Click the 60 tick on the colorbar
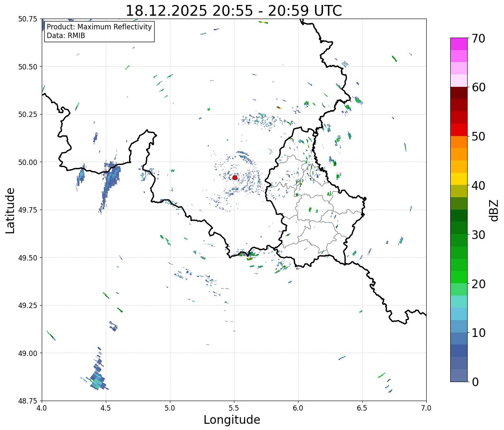This screenshot has width=504, height=430. point(478,87)
